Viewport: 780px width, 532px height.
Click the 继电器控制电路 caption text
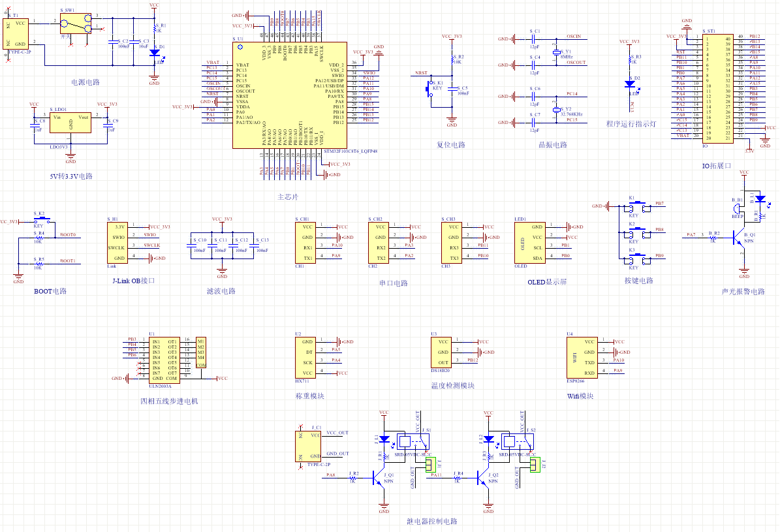click(432, 521)
